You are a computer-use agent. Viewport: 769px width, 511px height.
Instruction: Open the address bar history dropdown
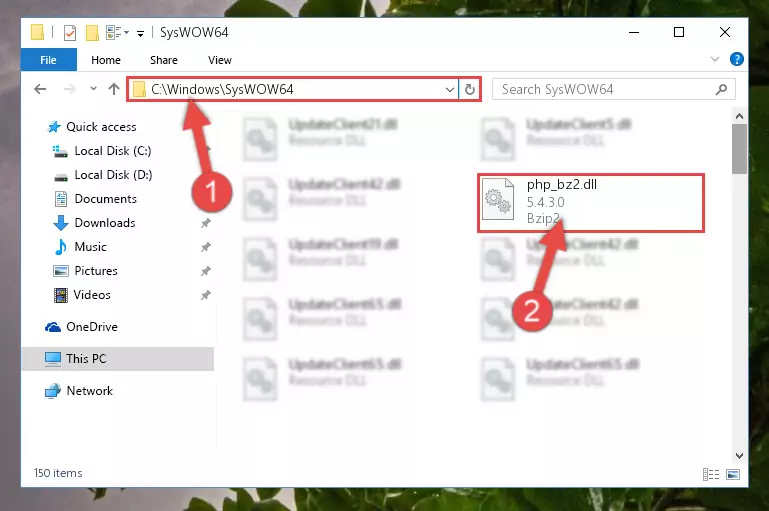click(x=449, y=89)
